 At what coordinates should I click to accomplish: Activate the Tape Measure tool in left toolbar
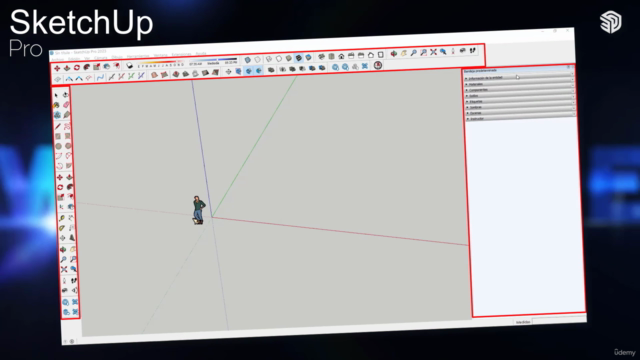click(62, 218)
